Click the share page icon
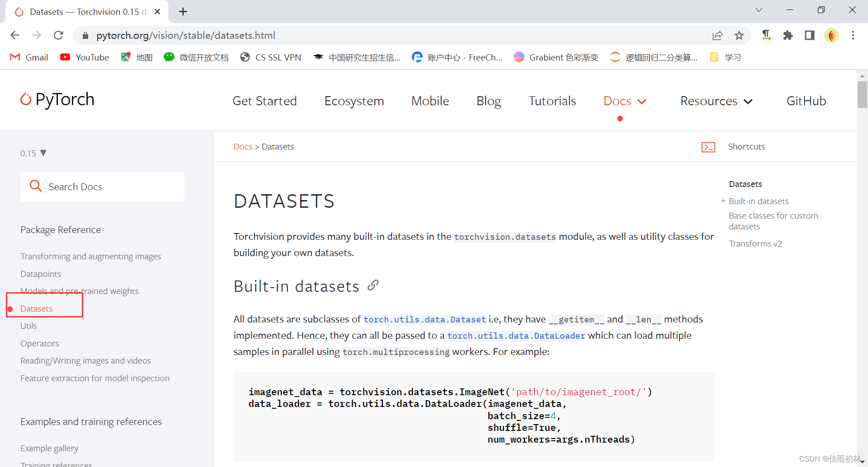This screenshot has width=868, height=467. click(x=717, y=35)
